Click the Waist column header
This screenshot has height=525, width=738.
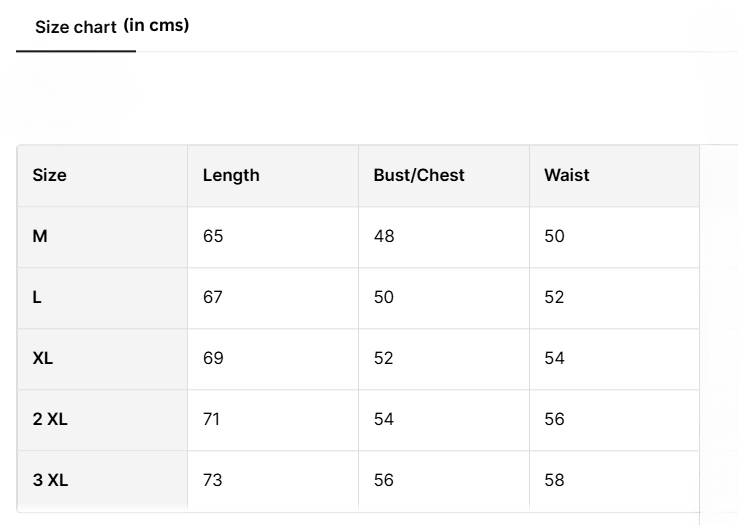(567, 175)
